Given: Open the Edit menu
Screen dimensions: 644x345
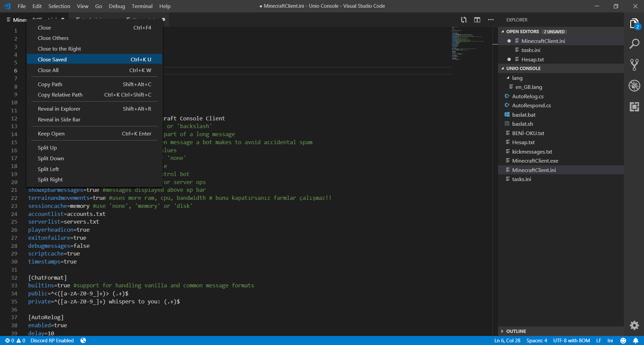Looking at the screenshot, I should point(37,6).
